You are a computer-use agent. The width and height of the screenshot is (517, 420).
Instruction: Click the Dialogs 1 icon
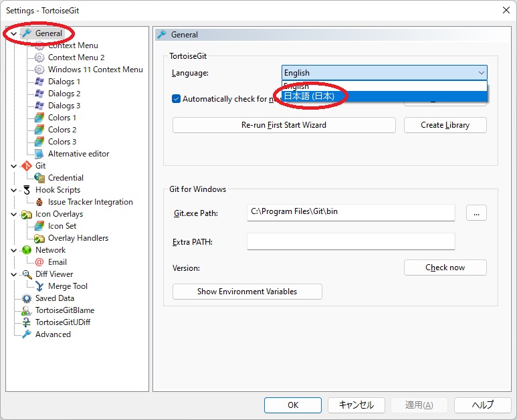39,82
